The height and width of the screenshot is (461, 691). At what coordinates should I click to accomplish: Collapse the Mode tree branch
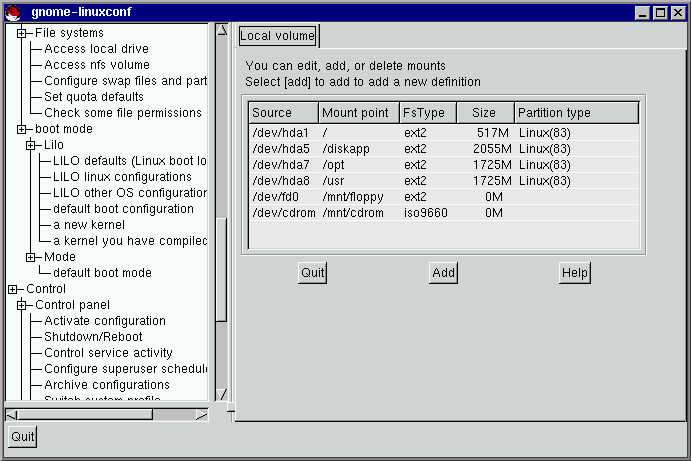(31, 257)
